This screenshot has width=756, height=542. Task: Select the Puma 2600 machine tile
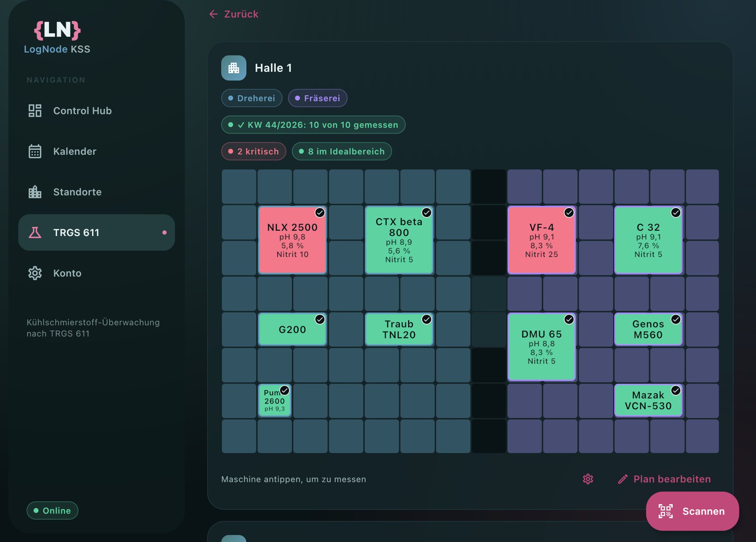275,400
